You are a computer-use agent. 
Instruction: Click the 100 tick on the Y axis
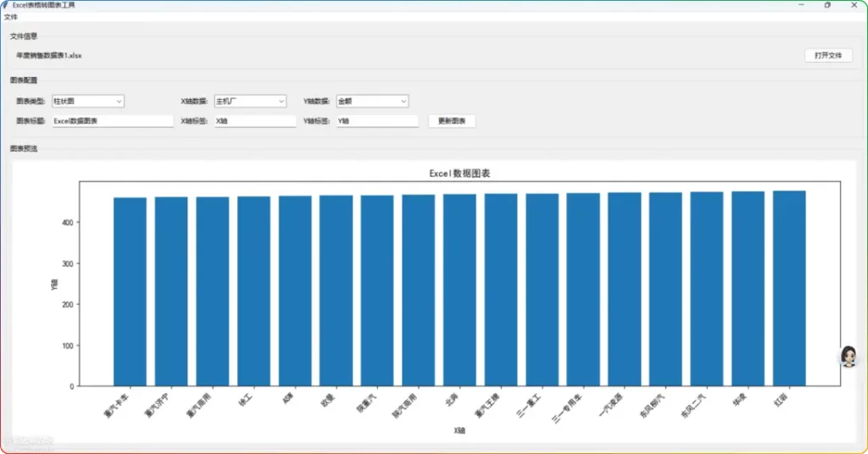tap(68, 346)
